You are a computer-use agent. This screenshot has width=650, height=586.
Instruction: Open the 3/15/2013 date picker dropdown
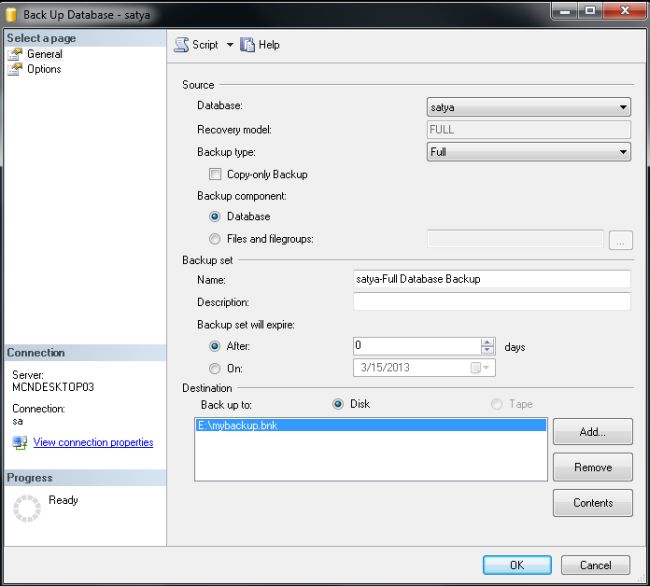pyautogui.click(x=481, y=368)
